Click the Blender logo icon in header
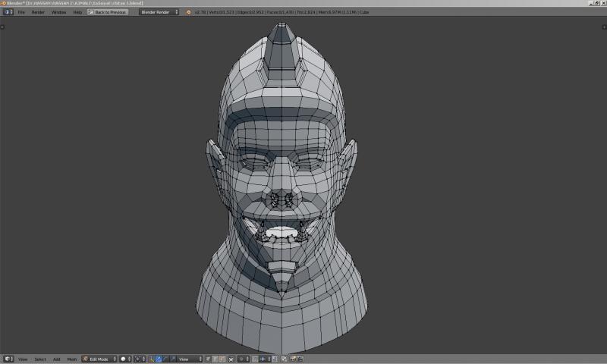This screenshot has width=607, height=364. pos(189,12)
